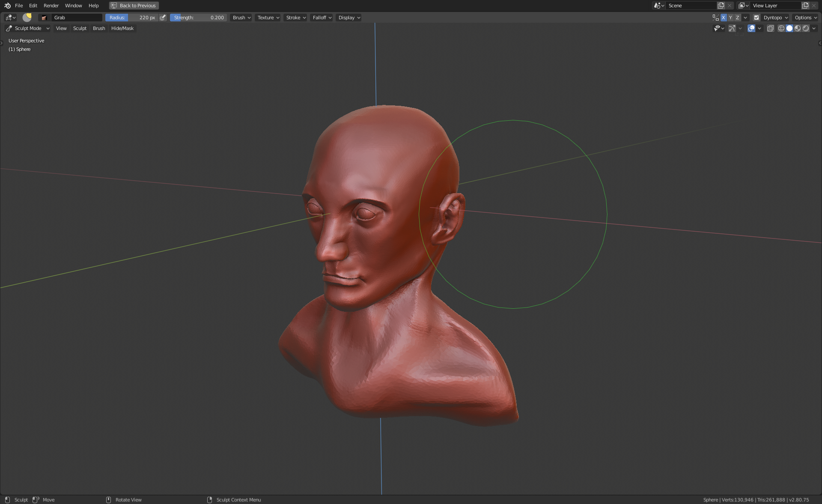Toggle viewport overlays button
Screen dimensions: 822x504
click(x=751, y=28)
